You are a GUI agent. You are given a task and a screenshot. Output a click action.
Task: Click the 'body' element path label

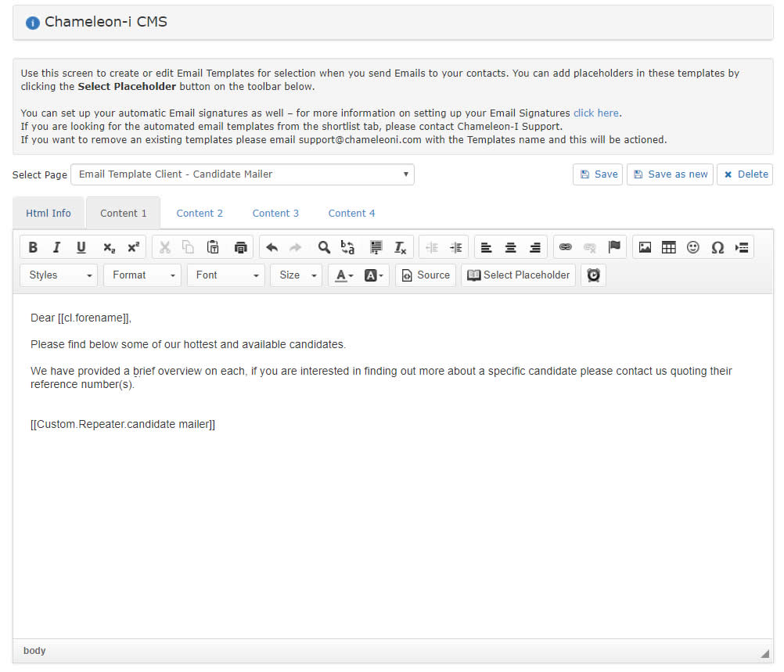(34, 651)
